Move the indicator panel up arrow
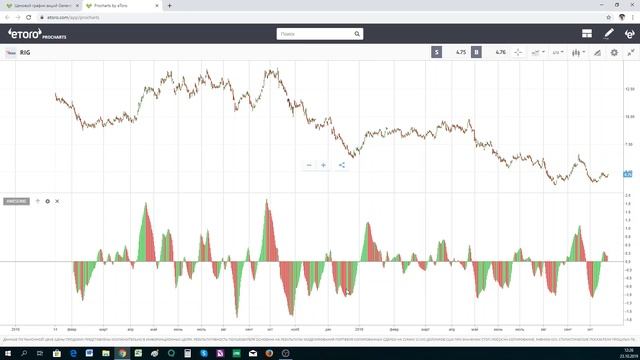 click(x=38, y=201)
